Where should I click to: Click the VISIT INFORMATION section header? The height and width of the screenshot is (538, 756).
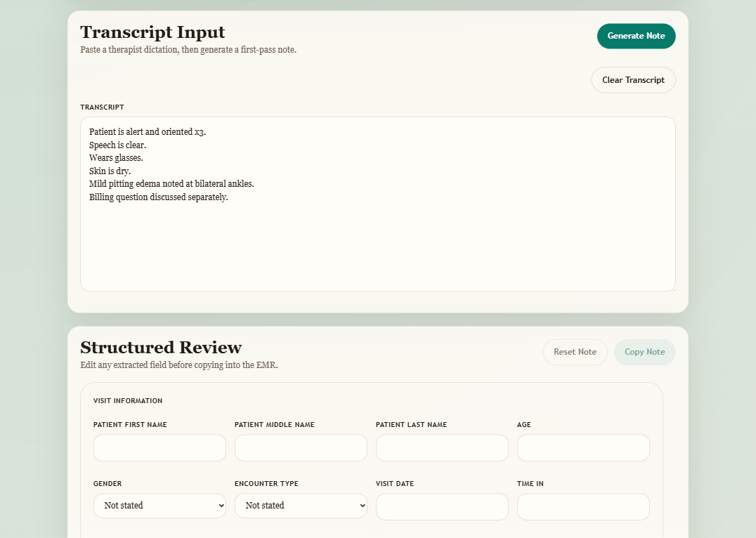click(x=127, y=400)
